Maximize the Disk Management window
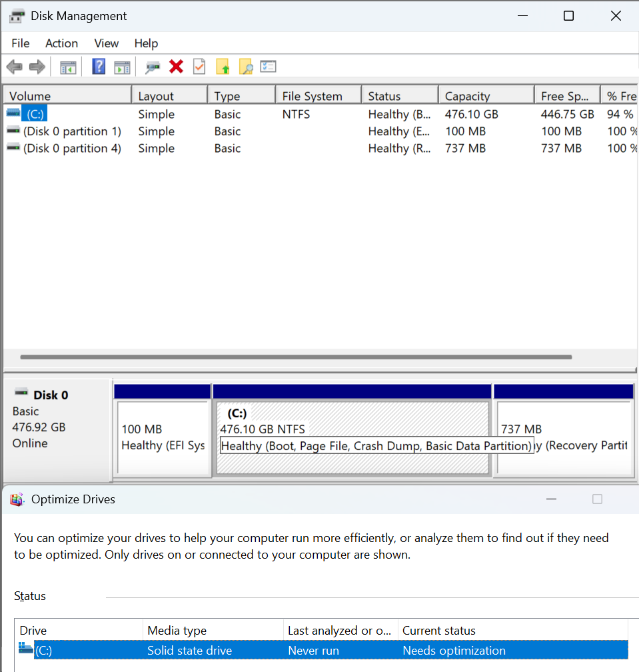This screenshot has height=672, width=639. tap(568, 16)
